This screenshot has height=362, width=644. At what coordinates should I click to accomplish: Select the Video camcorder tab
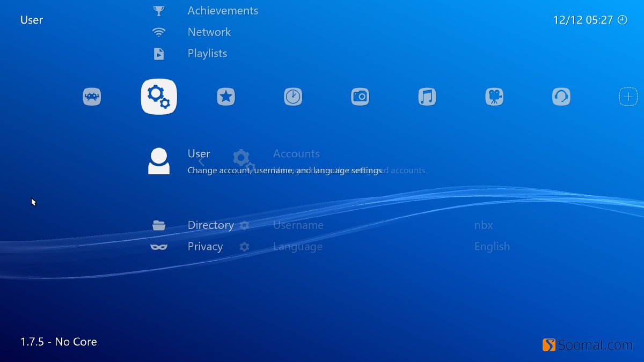pyautogui.click(x=494, y=97)
